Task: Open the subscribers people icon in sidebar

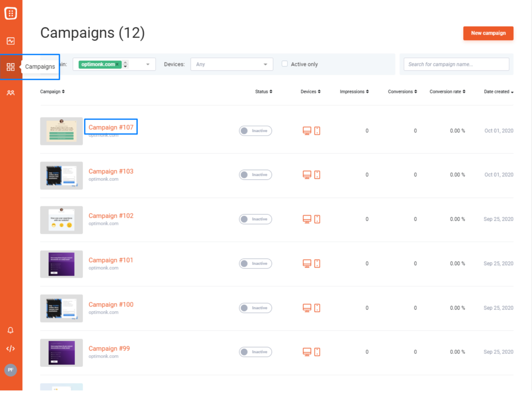Action: pyautogui.click(x=11, y=93)
